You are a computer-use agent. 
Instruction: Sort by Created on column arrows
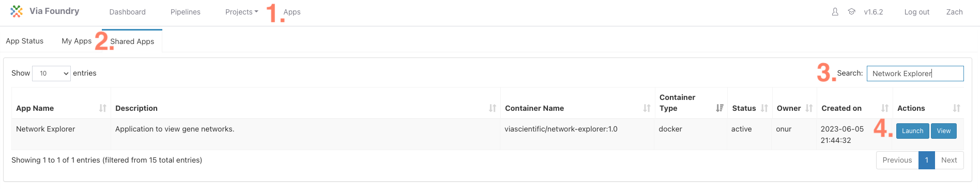coord(885,108)
